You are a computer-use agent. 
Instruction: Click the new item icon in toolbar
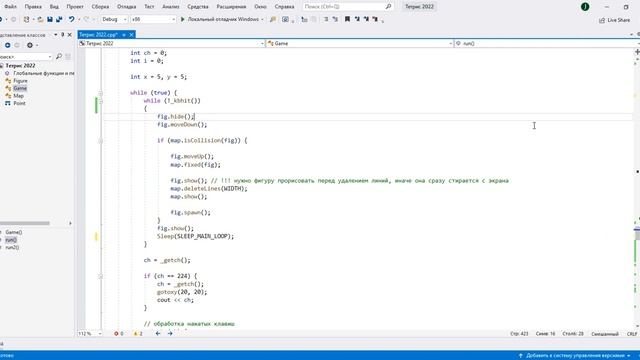click(x=26, y=19)
